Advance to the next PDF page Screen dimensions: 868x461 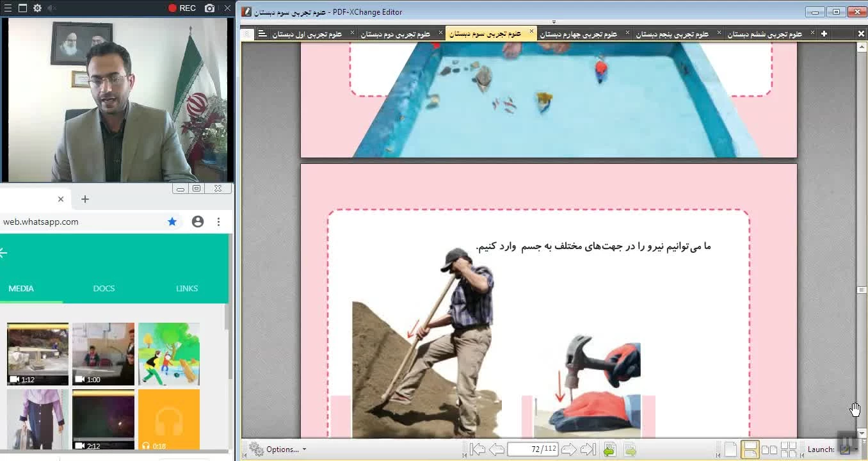pos(568,449)
